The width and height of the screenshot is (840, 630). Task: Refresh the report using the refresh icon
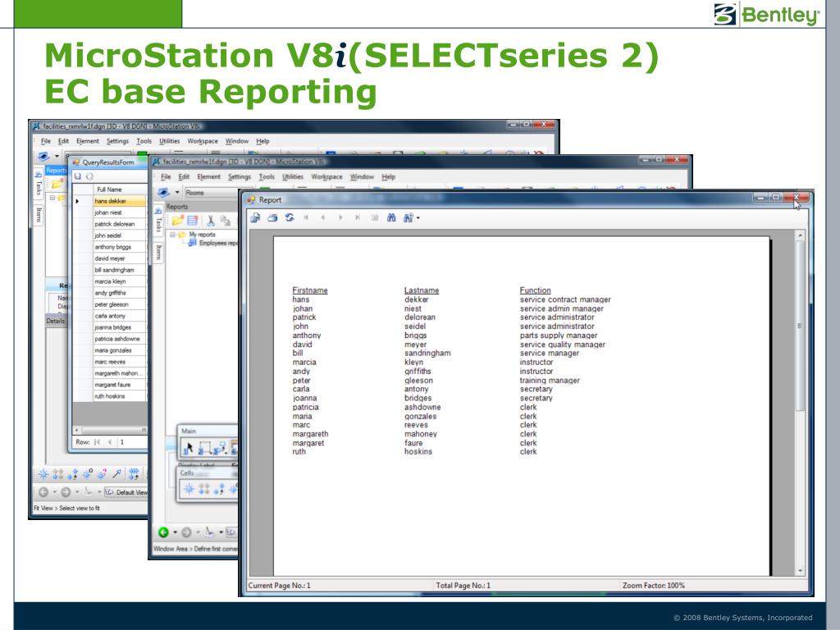coord(290,217)
